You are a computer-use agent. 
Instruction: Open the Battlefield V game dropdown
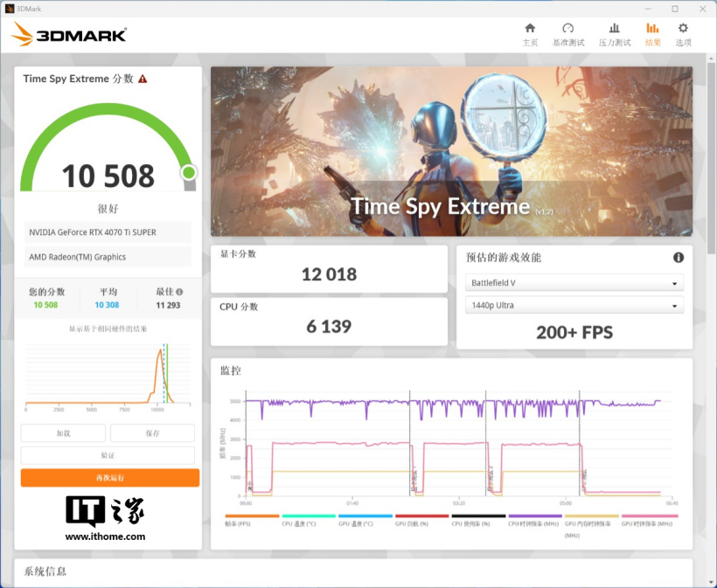[x=574, y=284]
